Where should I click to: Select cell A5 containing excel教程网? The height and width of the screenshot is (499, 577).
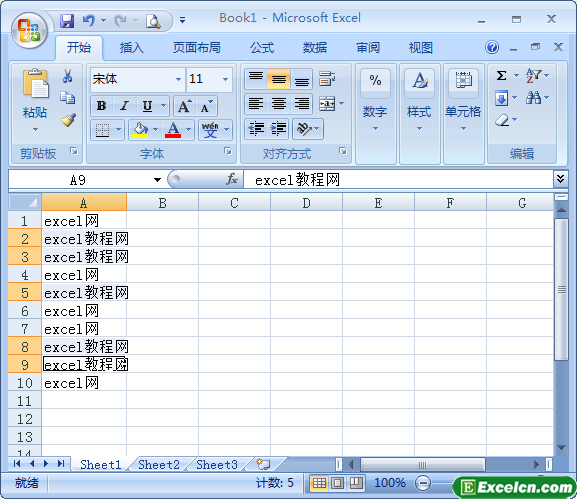point(84,293)
